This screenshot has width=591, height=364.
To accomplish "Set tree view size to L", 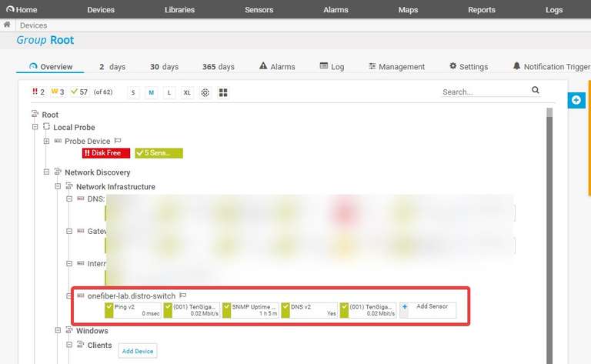I will (169, 92).
